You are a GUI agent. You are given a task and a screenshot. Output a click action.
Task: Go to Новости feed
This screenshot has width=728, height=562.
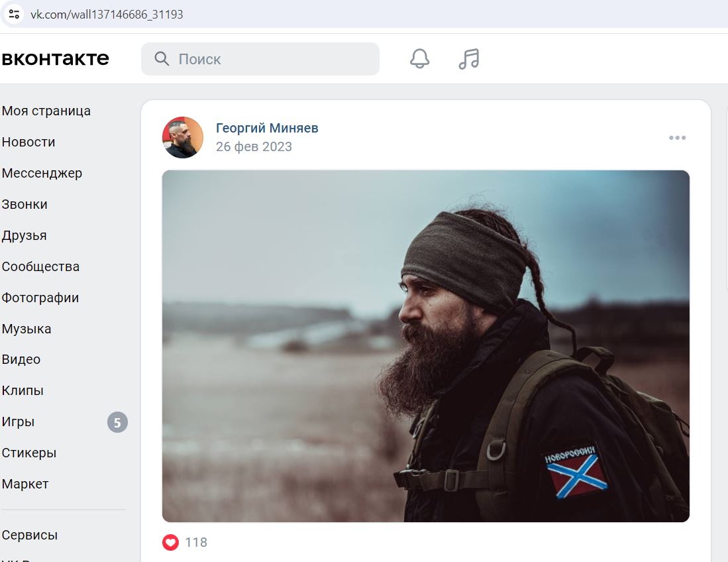point(28,142)
